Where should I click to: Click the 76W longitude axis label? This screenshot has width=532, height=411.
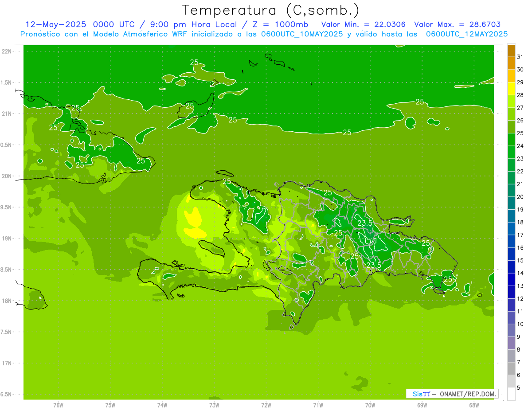pyautogui.click(x=58, y=406)
